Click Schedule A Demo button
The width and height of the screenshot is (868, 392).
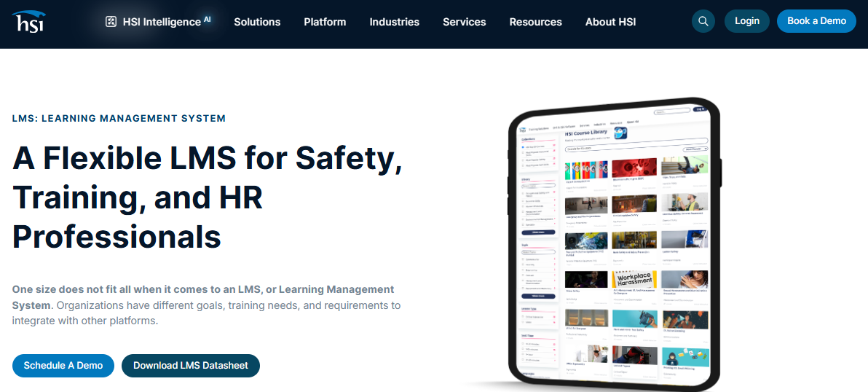(63, 366)
